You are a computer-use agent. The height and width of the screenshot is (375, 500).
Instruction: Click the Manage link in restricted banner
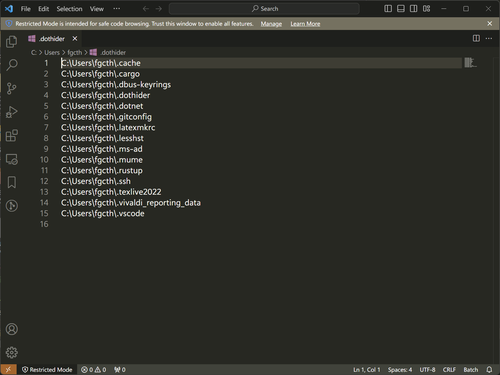(271, 24)
